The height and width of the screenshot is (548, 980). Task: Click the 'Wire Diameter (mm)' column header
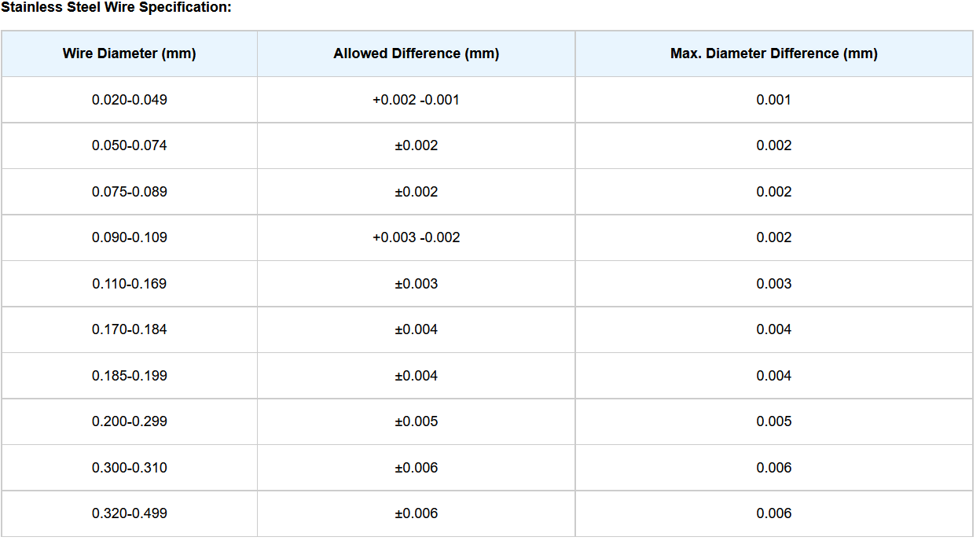[130, 53]
